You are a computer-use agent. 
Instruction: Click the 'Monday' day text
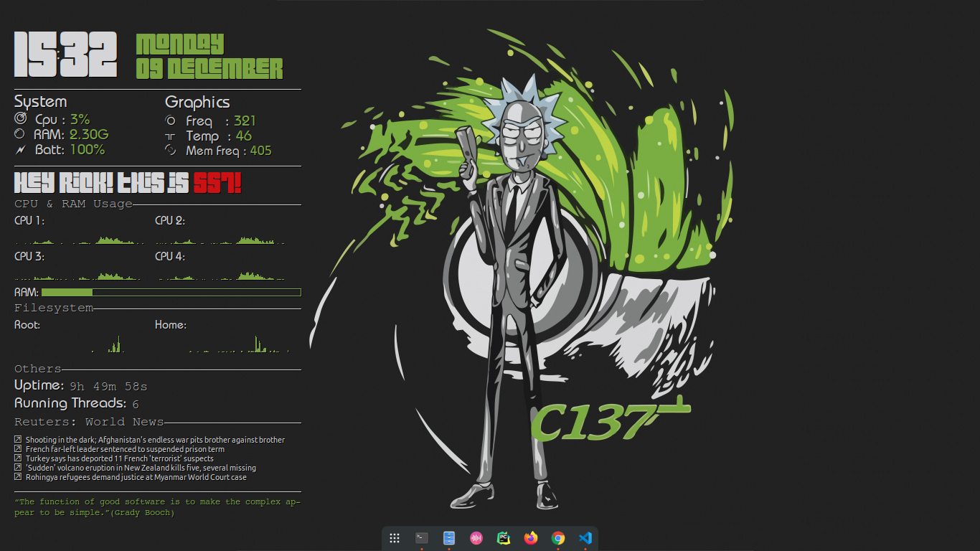pos(180,44)
